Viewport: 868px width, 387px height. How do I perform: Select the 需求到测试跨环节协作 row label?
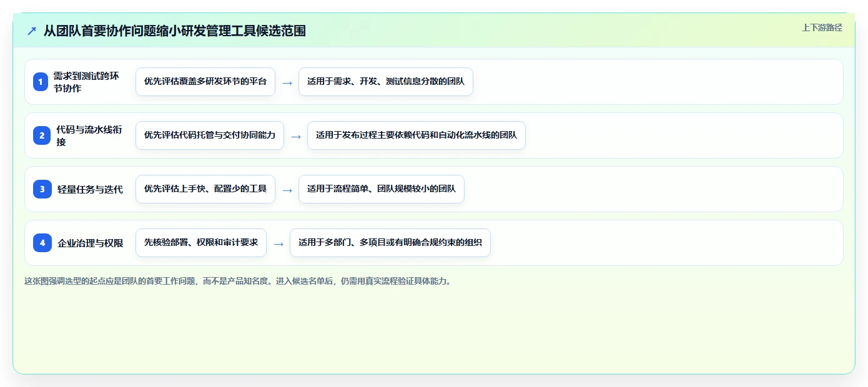(86, 82)
